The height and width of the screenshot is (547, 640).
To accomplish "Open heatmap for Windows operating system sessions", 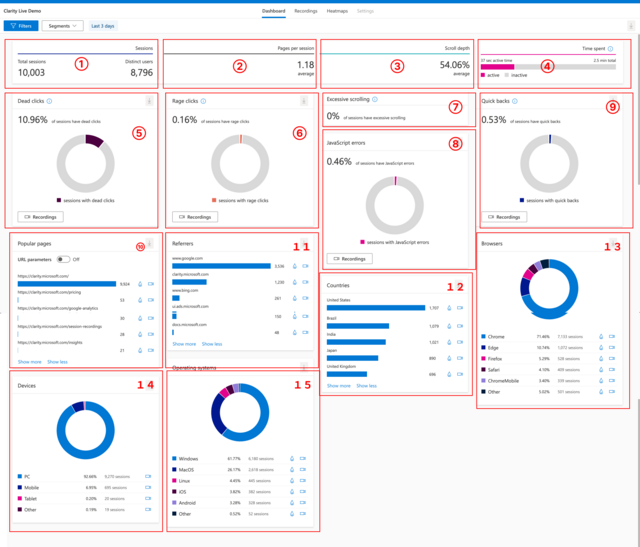I will 292,458.
